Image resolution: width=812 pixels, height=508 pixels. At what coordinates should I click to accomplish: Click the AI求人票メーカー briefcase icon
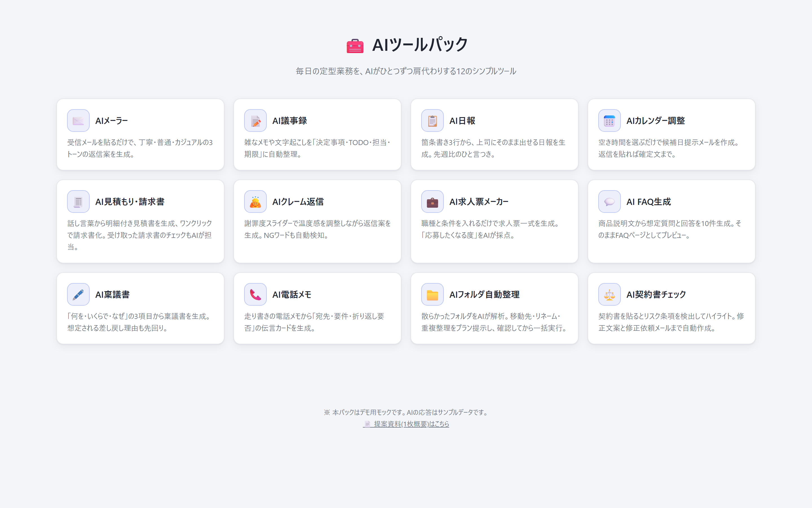point(433,202)
